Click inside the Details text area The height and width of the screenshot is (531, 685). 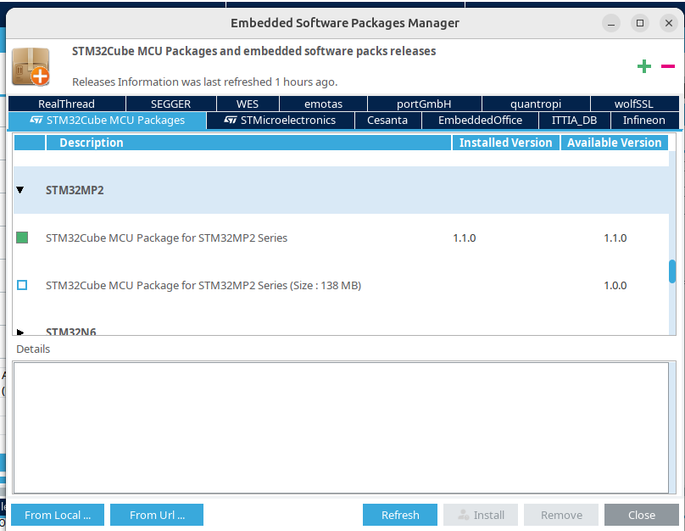341,428
